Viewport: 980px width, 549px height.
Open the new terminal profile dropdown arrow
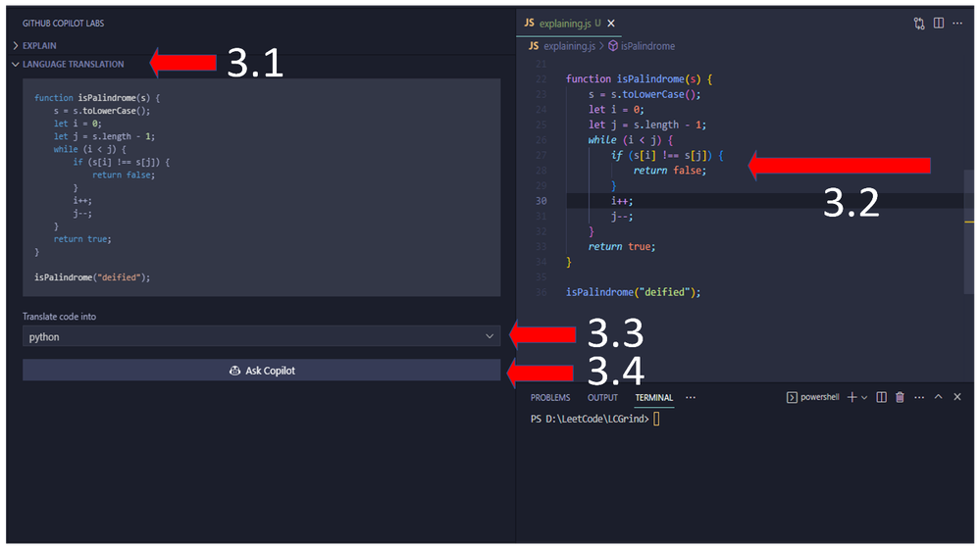tap(864, 398)
